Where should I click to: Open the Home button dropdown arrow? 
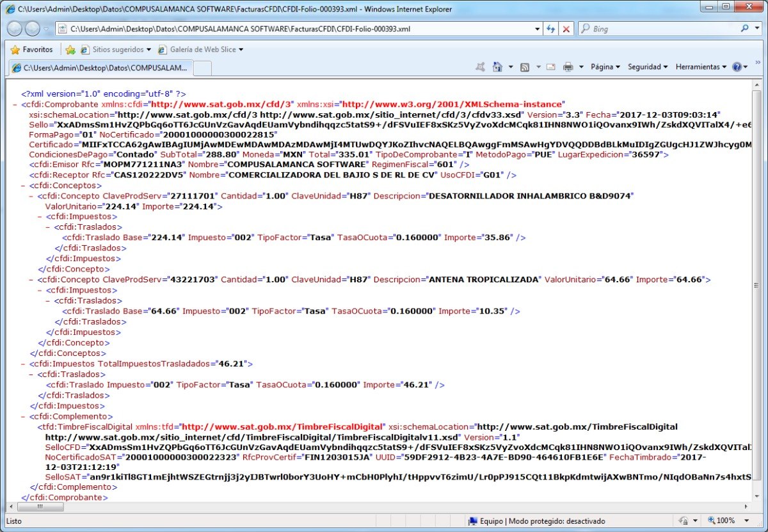[x=510, y=67]
